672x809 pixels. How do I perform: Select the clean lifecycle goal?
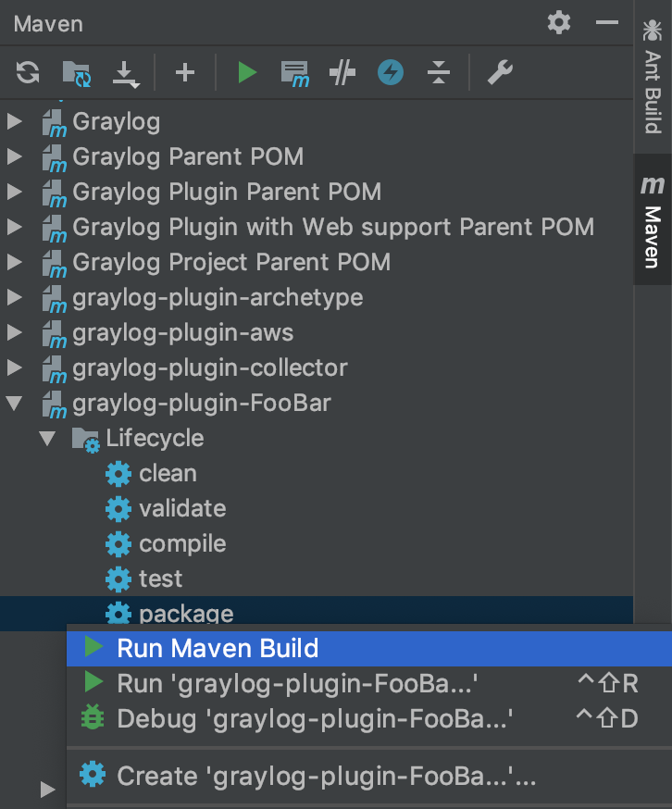(x=168, y=474)
